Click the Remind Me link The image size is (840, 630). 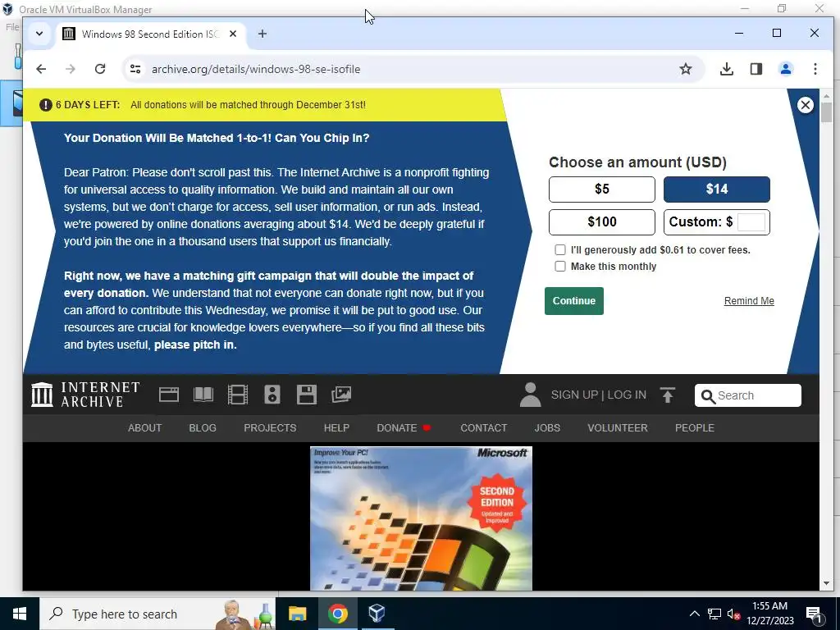coord(749,301)
